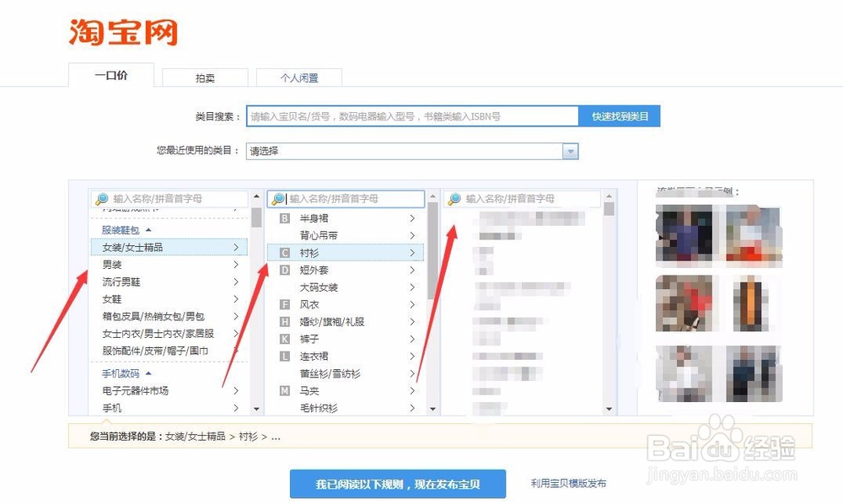Viewport: 843px width, 504px height.
Task: Select 服饰配件/皮带/帽子/围巾 category
Action: 169,351
